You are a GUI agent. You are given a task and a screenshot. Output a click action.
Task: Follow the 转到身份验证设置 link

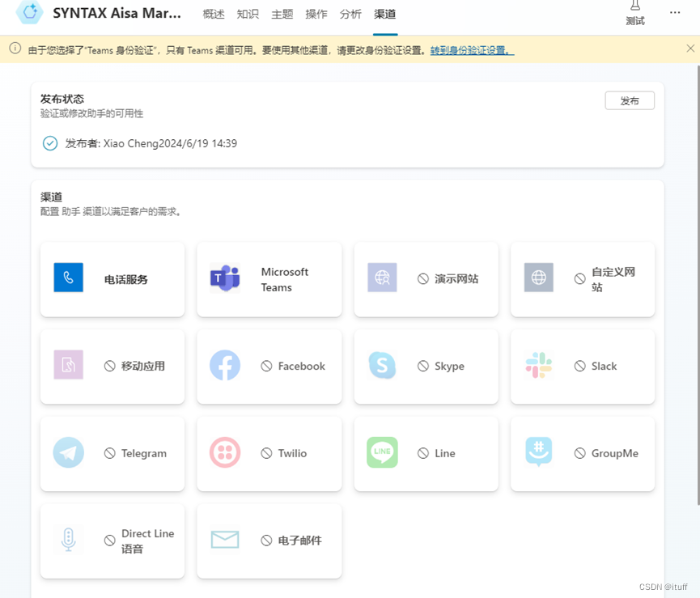point(472,50)
